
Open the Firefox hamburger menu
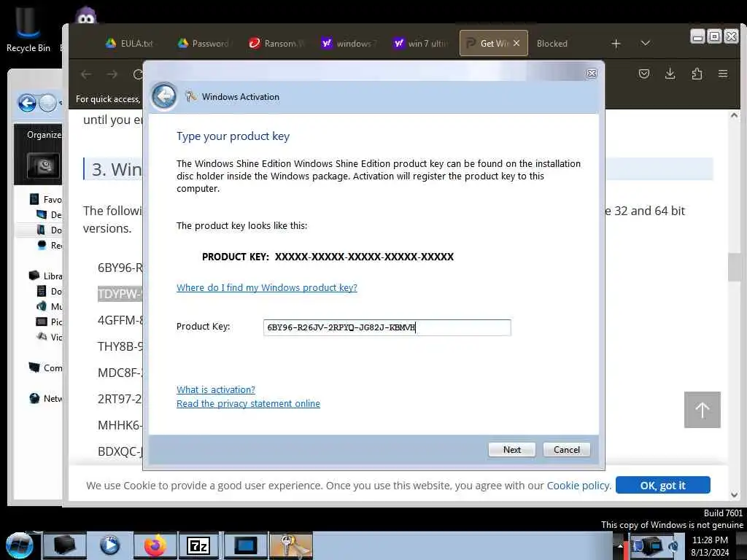point(723,74)
